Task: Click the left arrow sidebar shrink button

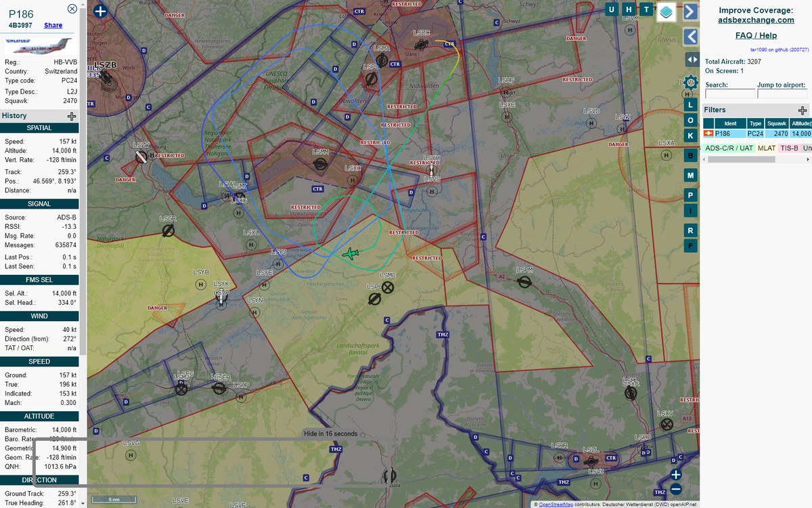Action: (690, 37)
